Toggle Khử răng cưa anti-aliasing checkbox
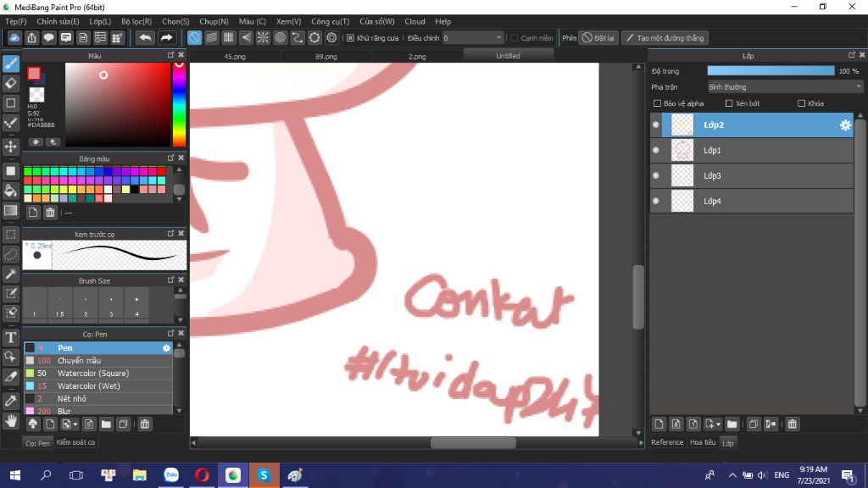 click(350, 38)
